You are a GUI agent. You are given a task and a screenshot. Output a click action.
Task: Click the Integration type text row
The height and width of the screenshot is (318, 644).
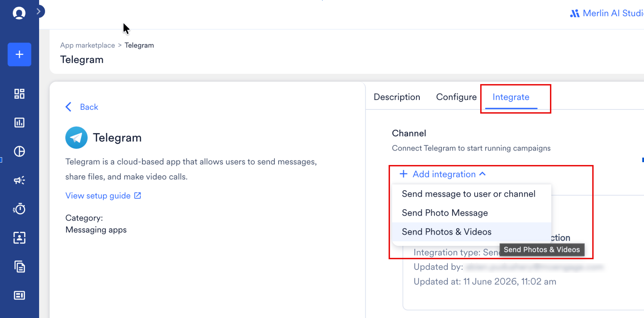coord(457,252)
